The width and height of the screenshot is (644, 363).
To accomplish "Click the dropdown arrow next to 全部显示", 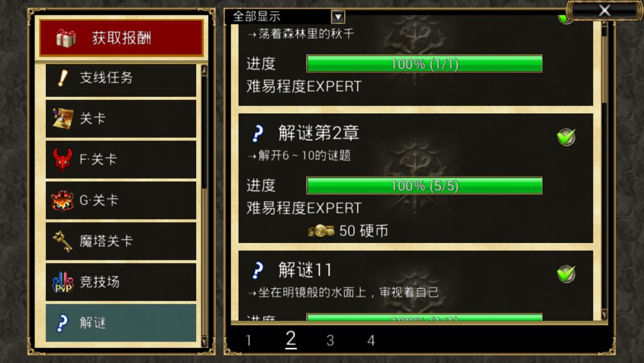I will pyautogui.click(x=338, y=17).
